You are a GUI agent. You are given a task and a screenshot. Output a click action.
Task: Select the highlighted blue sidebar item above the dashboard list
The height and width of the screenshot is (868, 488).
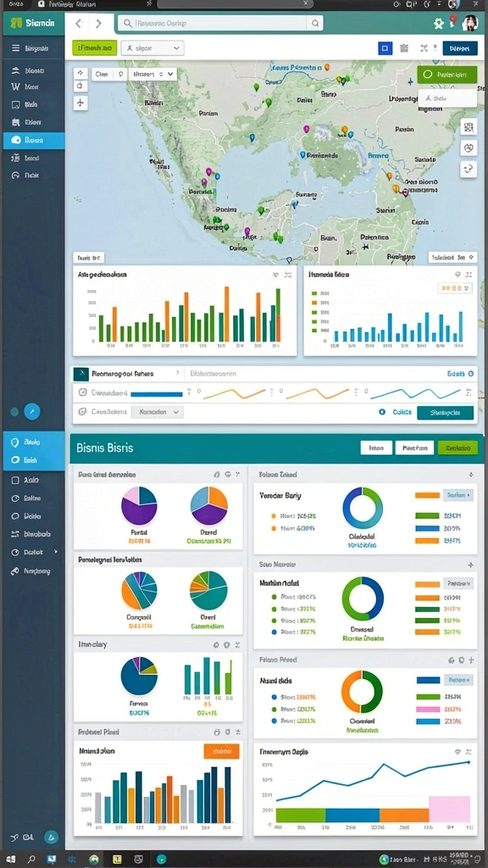coord(34,140)
